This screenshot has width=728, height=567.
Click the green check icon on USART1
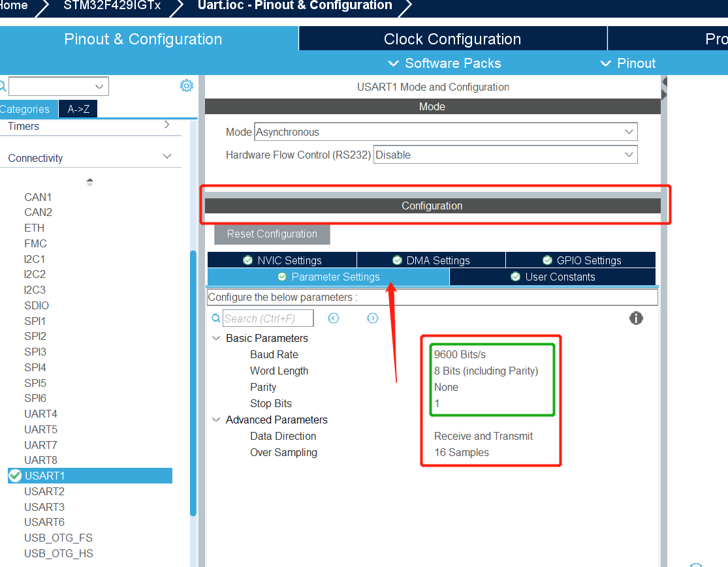pyautogui.click(x=15, y=476)
